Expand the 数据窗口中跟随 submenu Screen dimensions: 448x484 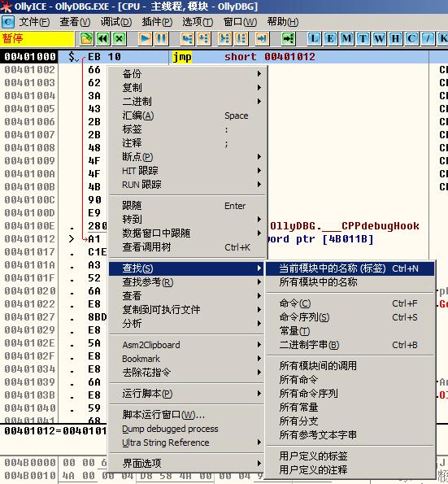[188, 233]
